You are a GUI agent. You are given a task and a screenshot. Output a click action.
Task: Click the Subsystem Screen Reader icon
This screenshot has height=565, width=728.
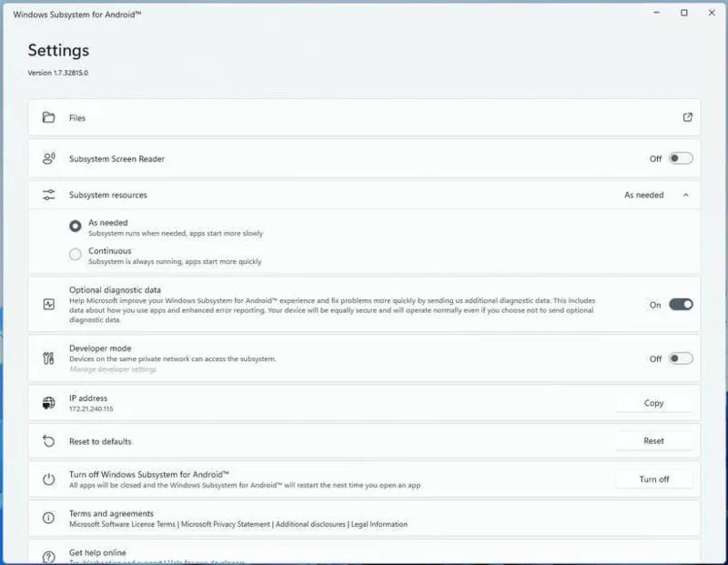coord(48,158)
